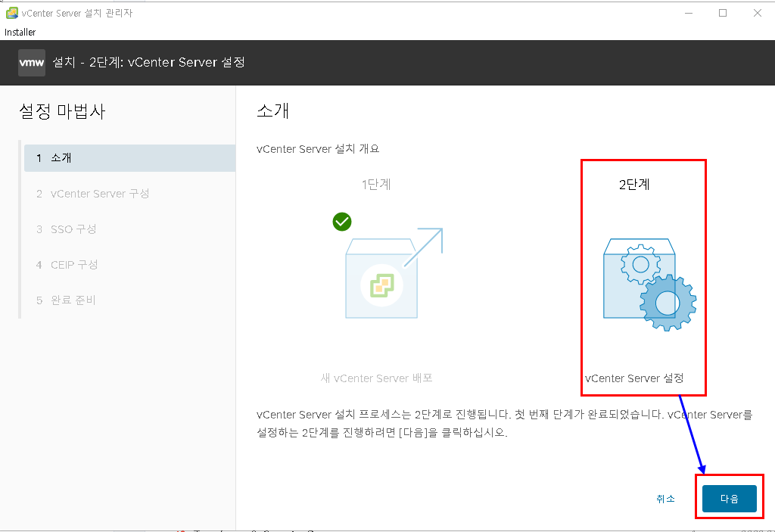Maximize the vCenter Server installer window

pos(723,14)
